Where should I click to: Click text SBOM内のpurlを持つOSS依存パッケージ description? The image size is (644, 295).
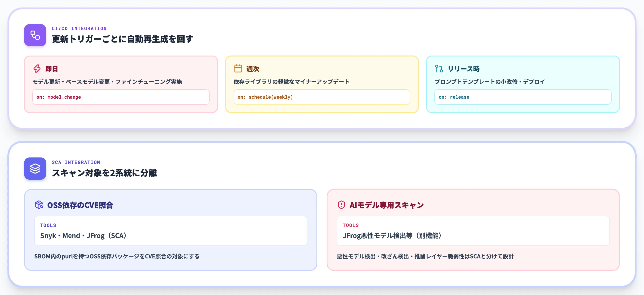point(117,257)
